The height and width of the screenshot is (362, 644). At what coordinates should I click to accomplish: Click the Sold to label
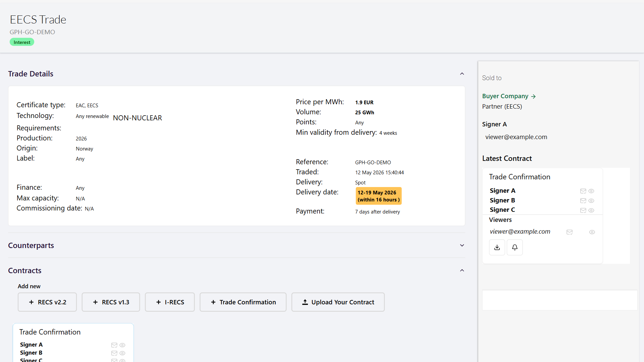click(x=492, y=78)
